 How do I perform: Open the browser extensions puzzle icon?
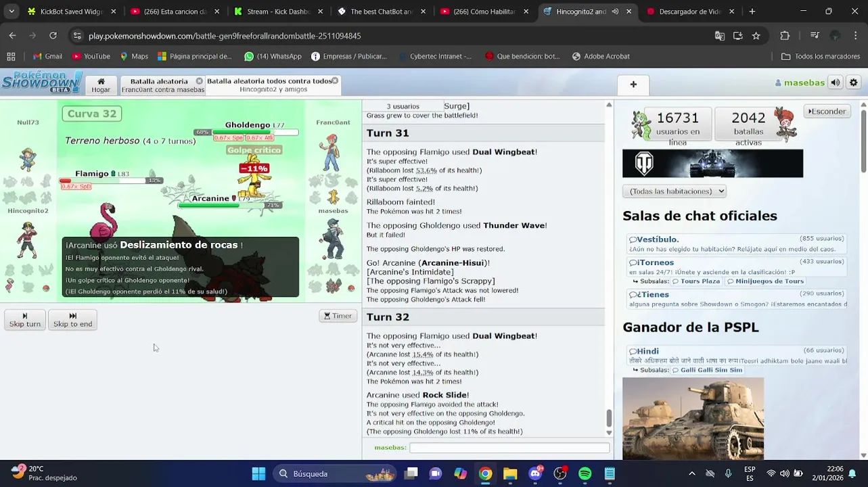pos(785,36)
